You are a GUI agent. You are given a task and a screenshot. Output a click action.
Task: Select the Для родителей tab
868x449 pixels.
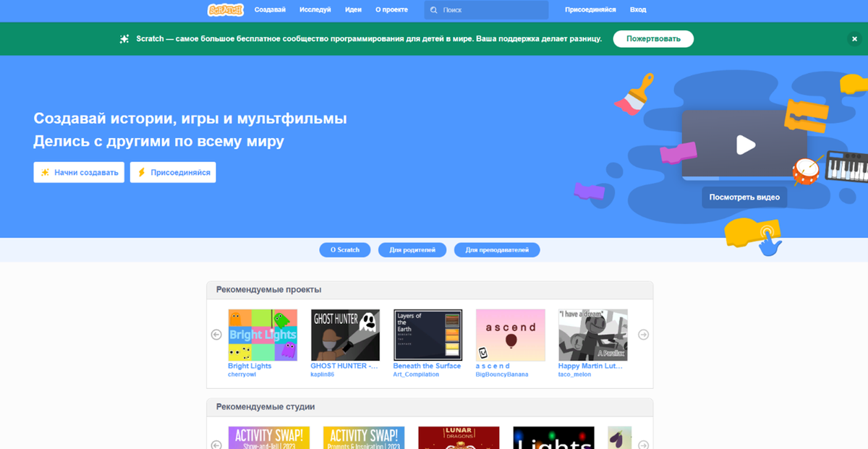[x=412, y=249]
